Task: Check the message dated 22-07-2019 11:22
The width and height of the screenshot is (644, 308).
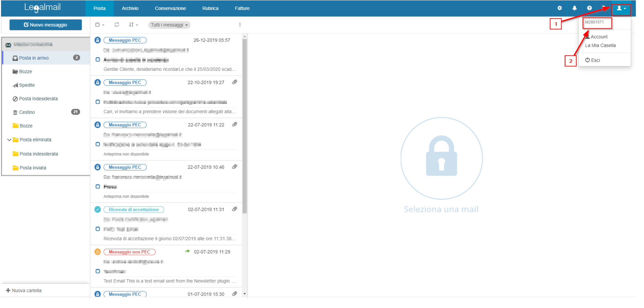Action: (x=98, y=144)
